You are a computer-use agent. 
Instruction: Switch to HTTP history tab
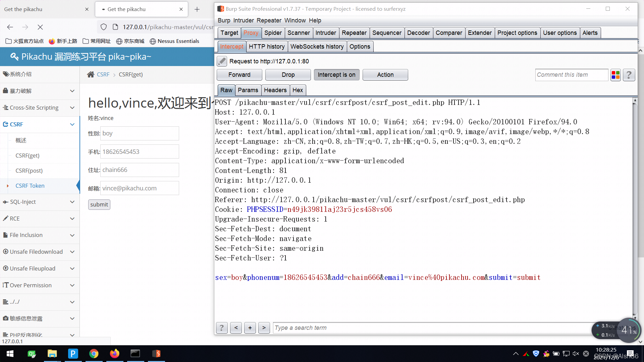[267, 47]
